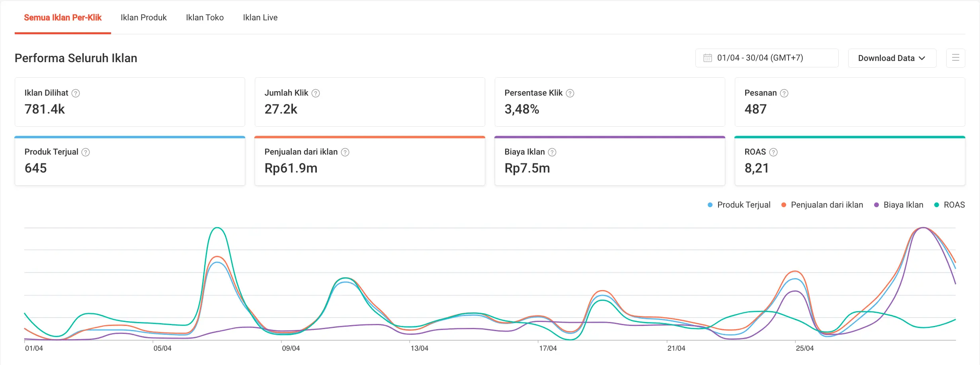
Task: Select the Semua Iklan Per-Klik tab
Action: pyautogui.click(x=63, y=18)
